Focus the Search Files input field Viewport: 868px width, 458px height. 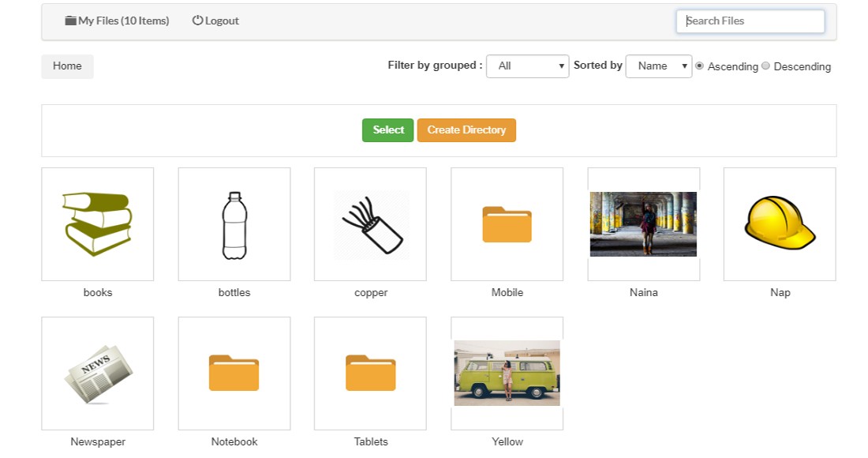click(x=750, y=21)
